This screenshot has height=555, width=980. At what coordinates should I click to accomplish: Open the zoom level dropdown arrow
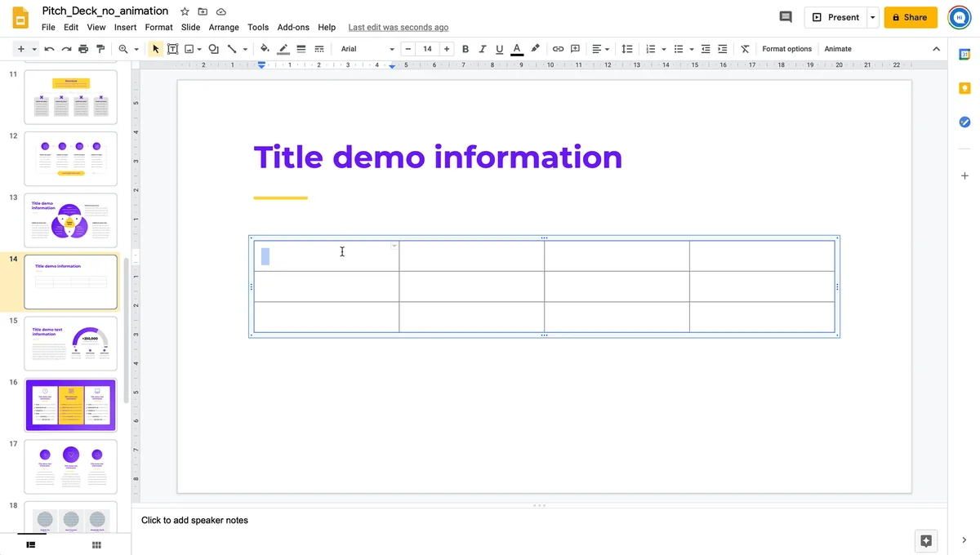pyautogui.click(x=136, y=49)
